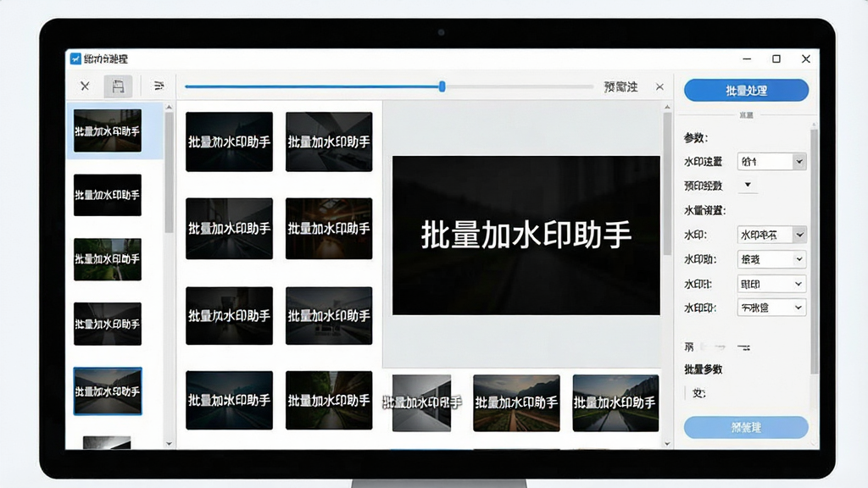This screenshot has height=488, width=868.
Task: Click the left list scrollbar thumb
Action: (x=169, y=173)
